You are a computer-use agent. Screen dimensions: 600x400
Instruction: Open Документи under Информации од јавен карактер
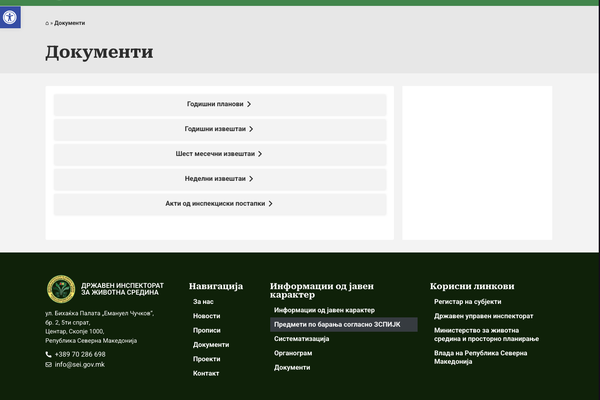click(292, 367)
